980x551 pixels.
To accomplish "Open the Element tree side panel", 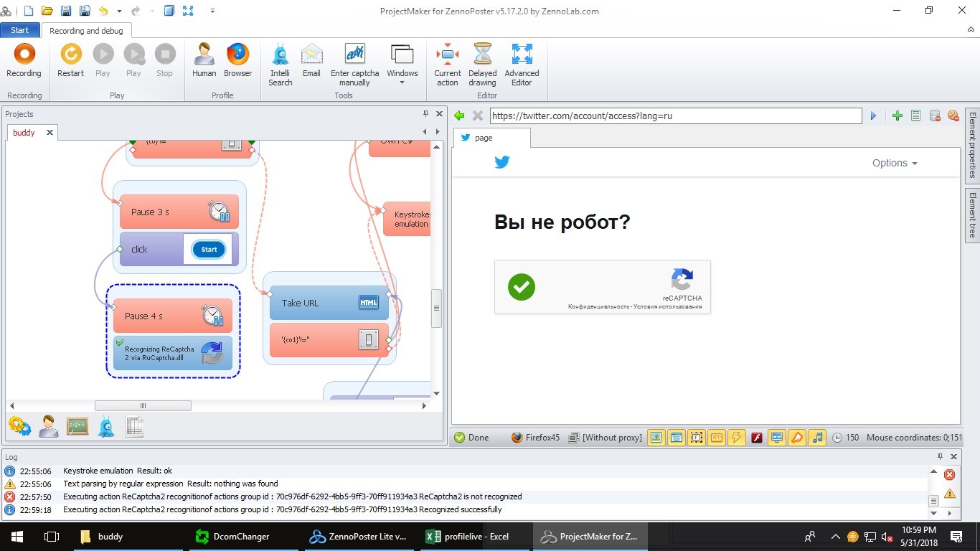I will click(972, 215).
